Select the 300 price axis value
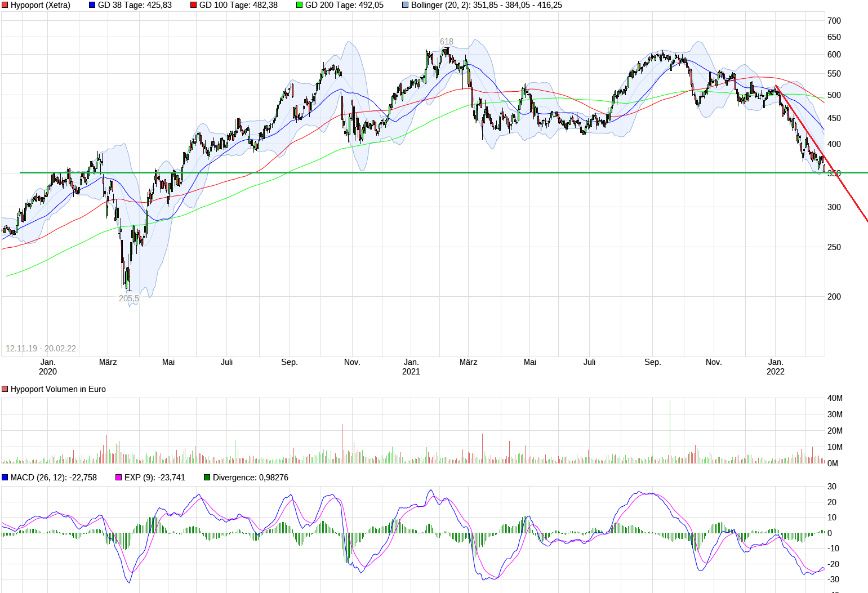The width and height of the screenshot is (868, 593). [x=834, y=207]
